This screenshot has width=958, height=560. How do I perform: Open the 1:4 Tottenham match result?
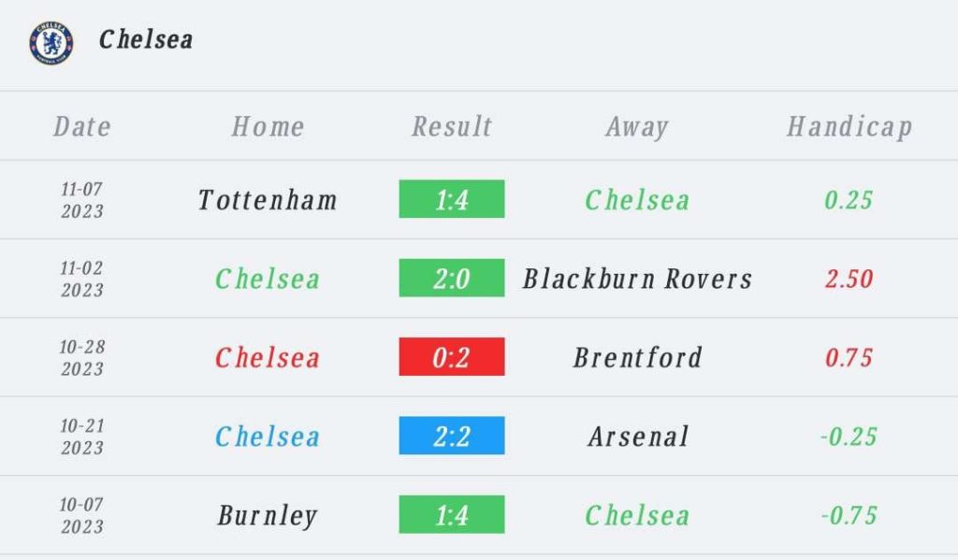[452, 199]
